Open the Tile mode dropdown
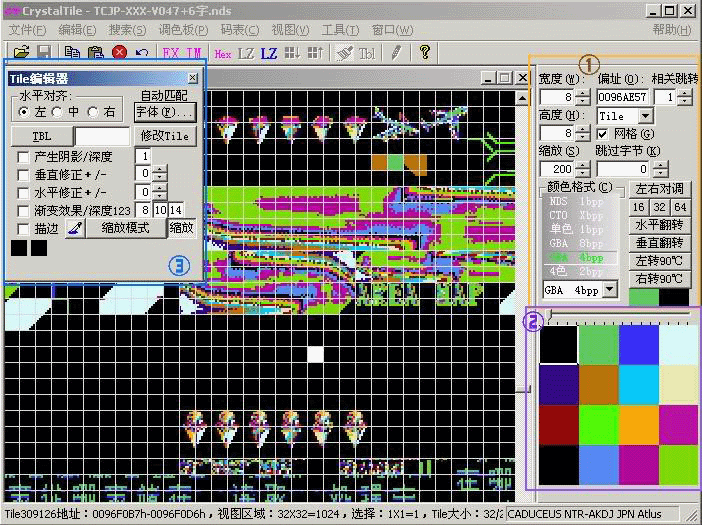Image resolution: width=702 pixels, height=525 pixels. coord(645,116)
